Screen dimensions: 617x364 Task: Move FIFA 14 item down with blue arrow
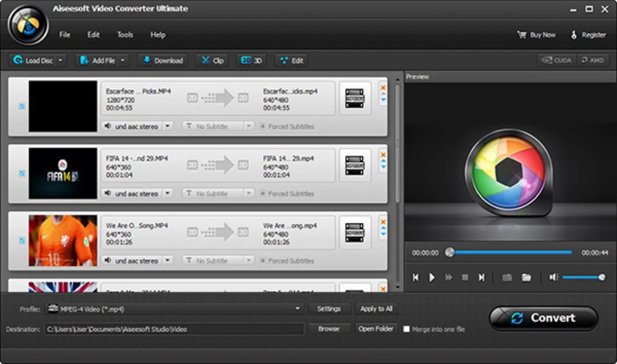coord(383,167)
